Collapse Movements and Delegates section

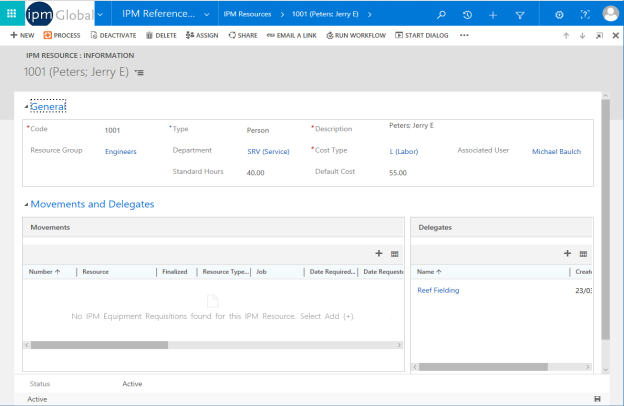(26, 204)
